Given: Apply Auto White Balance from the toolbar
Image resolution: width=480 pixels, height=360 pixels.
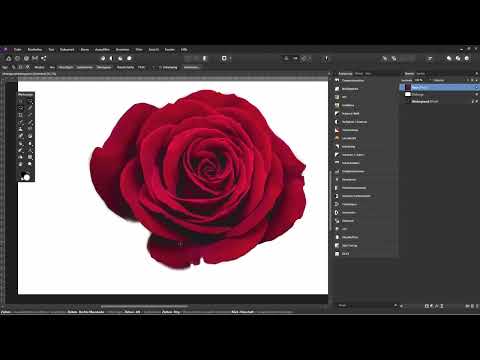Looking at the screenshot, I should point(129,58).
